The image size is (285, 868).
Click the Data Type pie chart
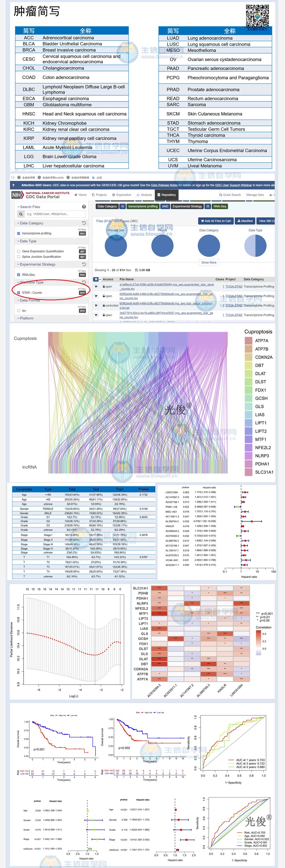[x=255, y=246]
